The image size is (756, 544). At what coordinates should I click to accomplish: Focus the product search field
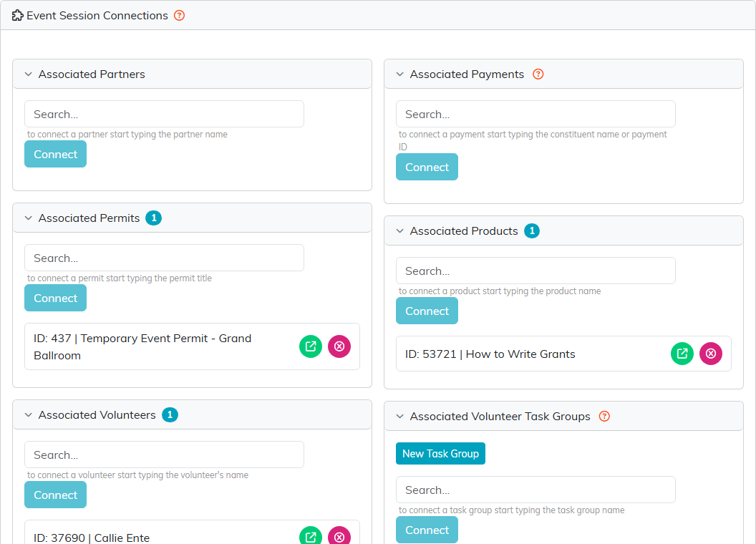[x=535, y=271]
